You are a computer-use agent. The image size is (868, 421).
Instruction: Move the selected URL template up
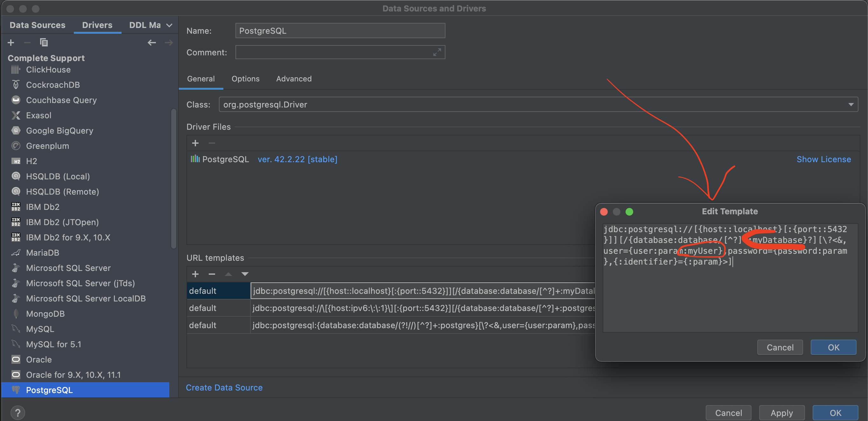228,274
